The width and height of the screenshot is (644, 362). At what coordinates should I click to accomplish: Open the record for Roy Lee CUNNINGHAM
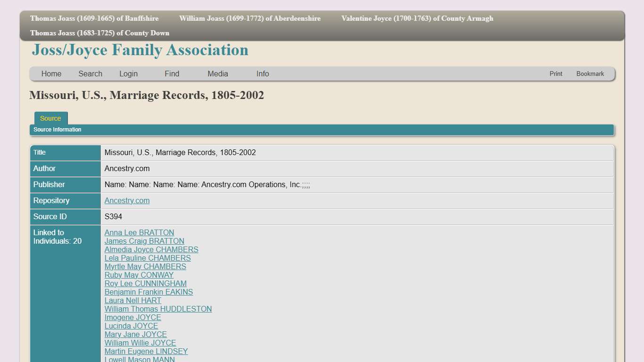point(145,283)
